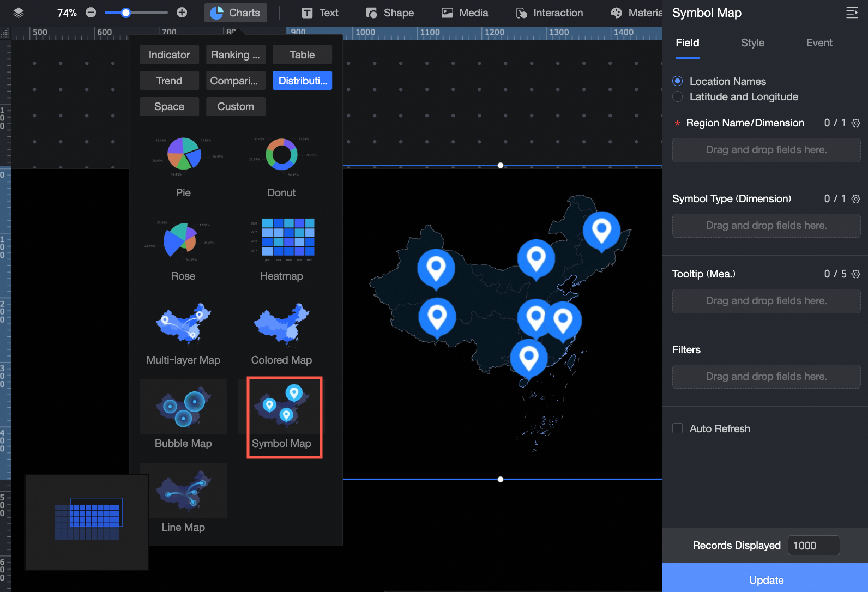Open the layers panel icon
The width and height of the screenshot is (868, 592).
pyautogui.click(x=19, y=13)
